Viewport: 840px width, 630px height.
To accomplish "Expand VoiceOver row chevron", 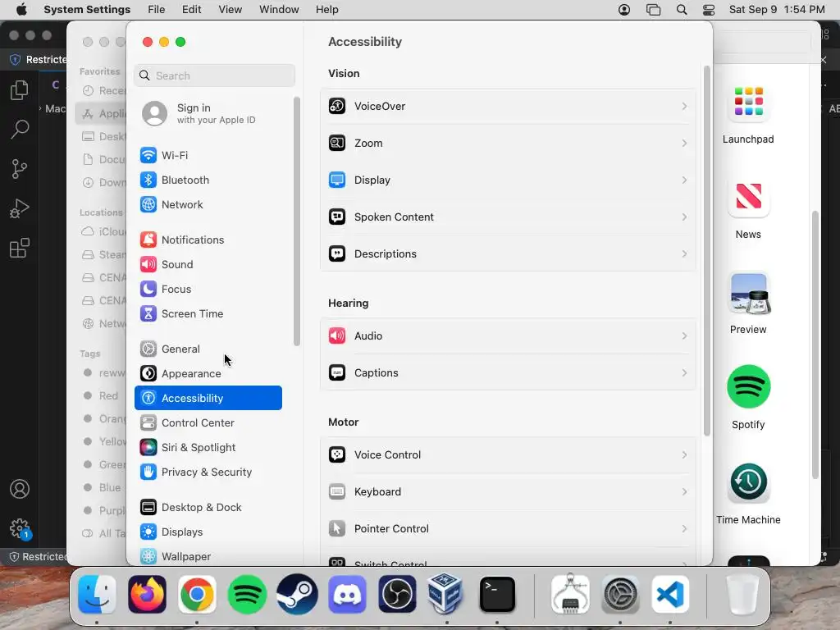I will tap(684, 106).
